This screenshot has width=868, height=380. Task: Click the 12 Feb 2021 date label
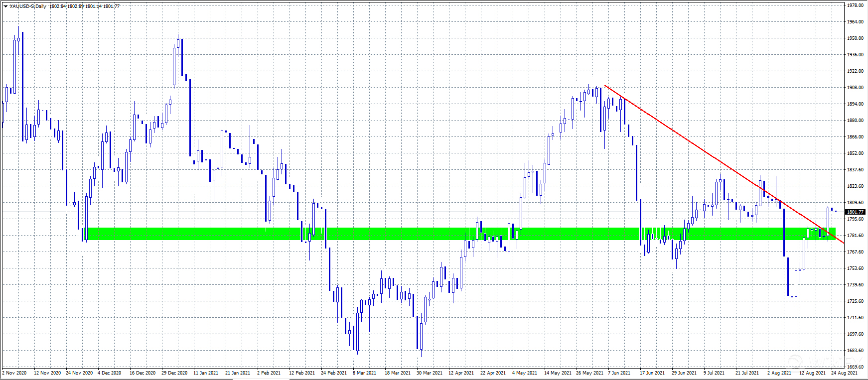tap(302, 373)
